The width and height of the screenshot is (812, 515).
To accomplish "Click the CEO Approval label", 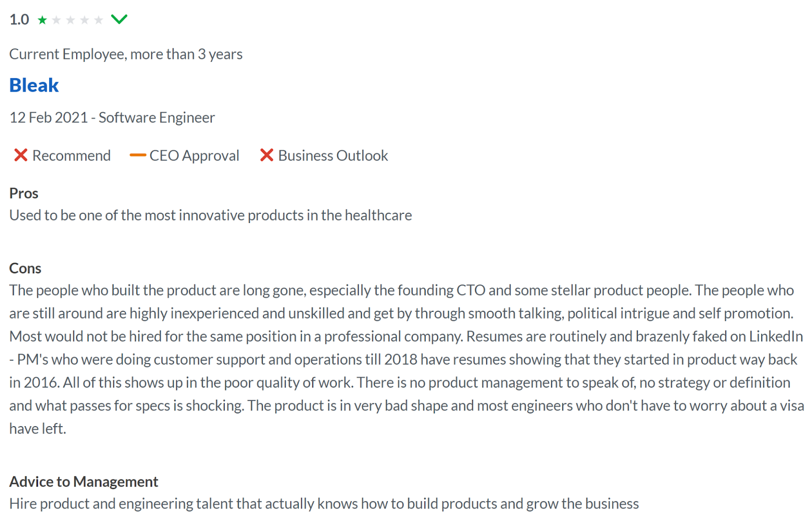I will (x=194, y=155).
